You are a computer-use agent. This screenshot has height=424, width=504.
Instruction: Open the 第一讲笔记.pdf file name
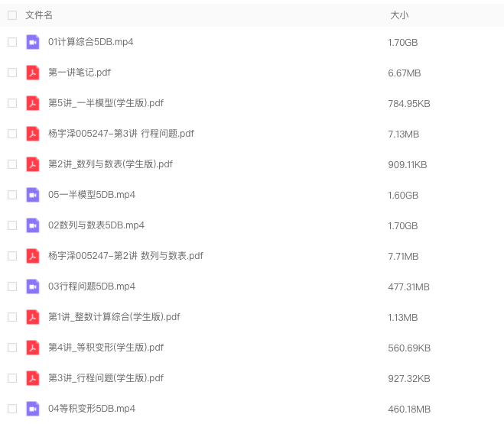(x=80, y=73)
